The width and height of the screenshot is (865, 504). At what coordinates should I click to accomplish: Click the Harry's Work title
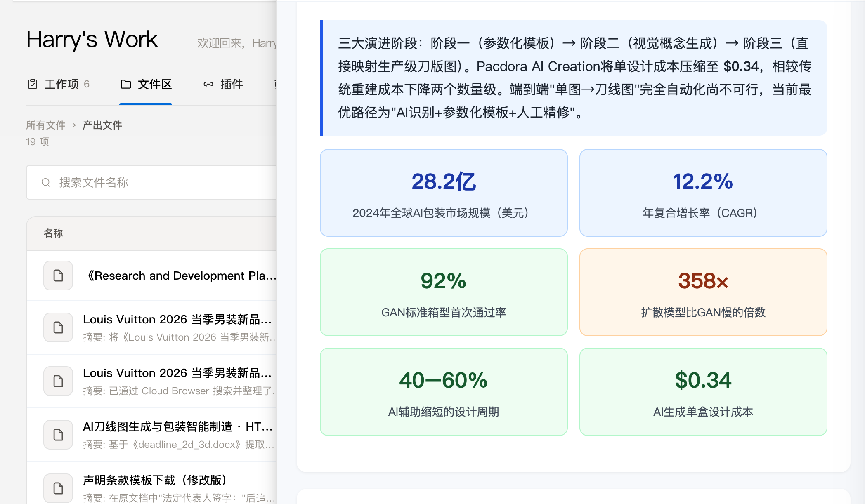92,40
